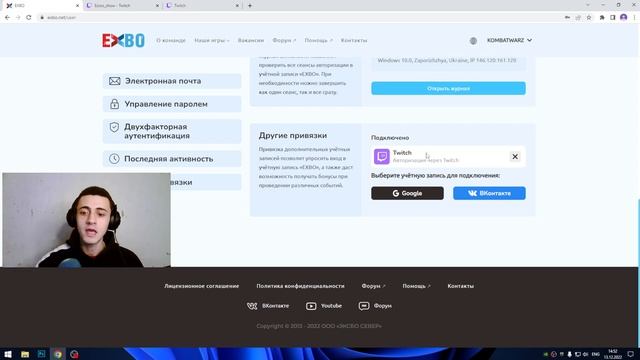Screen dimensions: 640x360
Task: Open 'Последняя активность' section
Action: click(172, 159)
